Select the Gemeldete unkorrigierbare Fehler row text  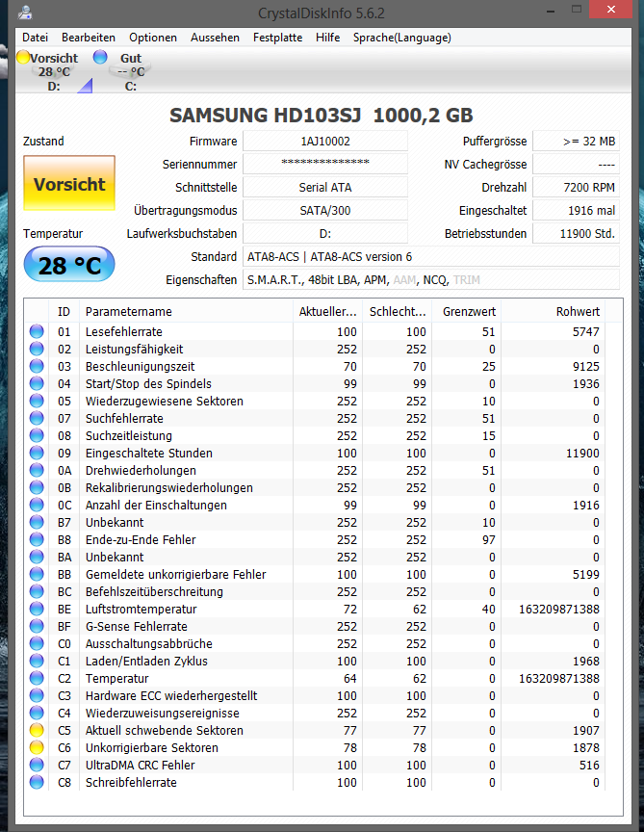click(x=175, y=574)
